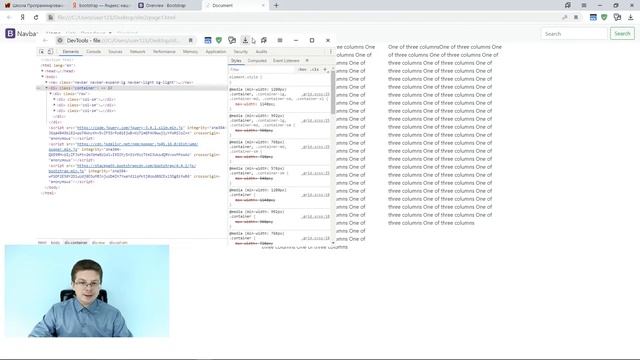Open the Application tab
640x360 pixels.
[x=216, y=52]
